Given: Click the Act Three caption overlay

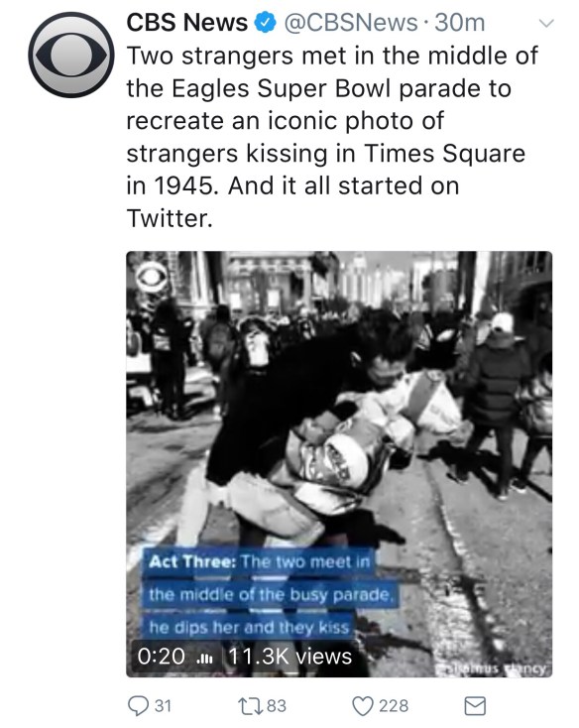Looking at the screenshot, I should (x=269, y=594).
